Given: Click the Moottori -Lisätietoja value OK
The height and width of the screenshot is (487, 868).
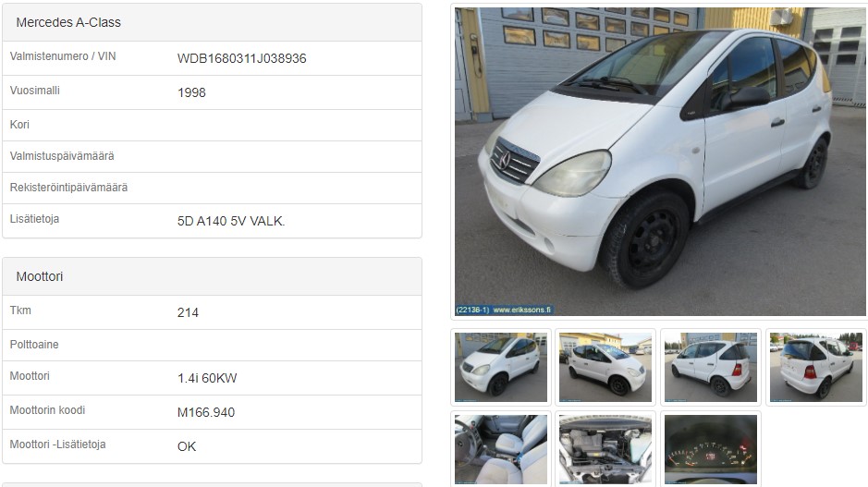Looking at the screenshot, I should [187, 447].
